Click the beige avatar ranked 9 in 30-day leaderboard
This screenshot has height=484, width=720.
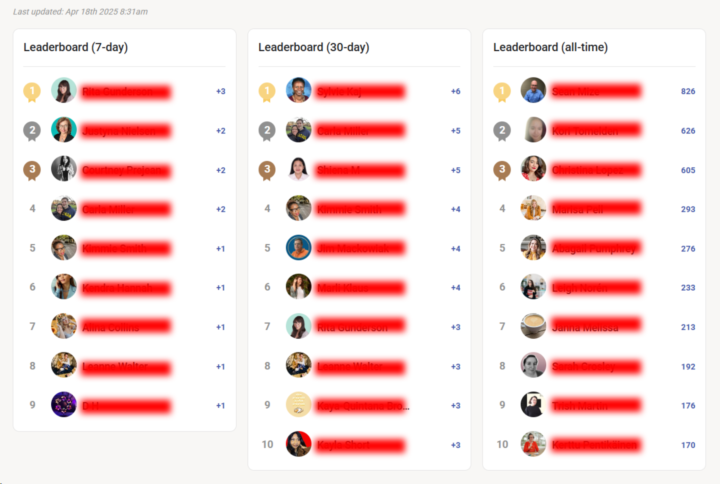(x=298, y=405)
